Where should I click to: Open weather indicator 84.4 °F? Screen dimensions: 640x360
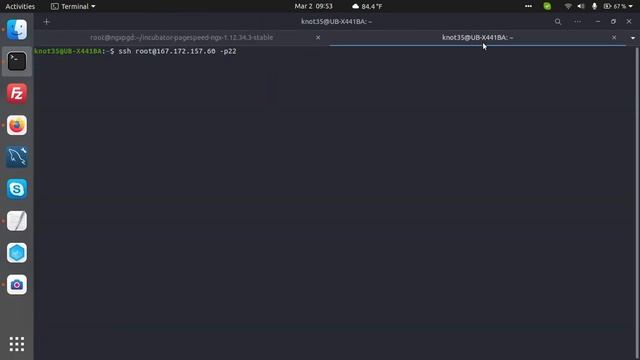[367, 6]
